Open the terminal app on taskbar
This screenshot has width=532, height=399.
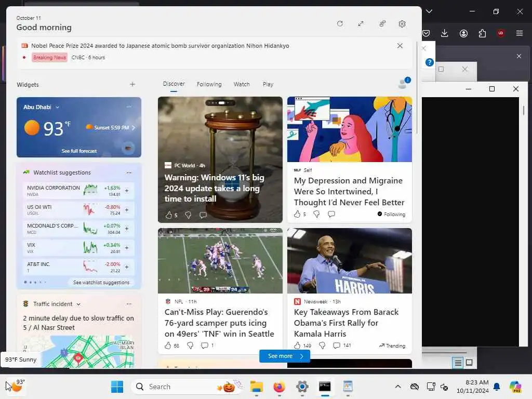[325, 387]
